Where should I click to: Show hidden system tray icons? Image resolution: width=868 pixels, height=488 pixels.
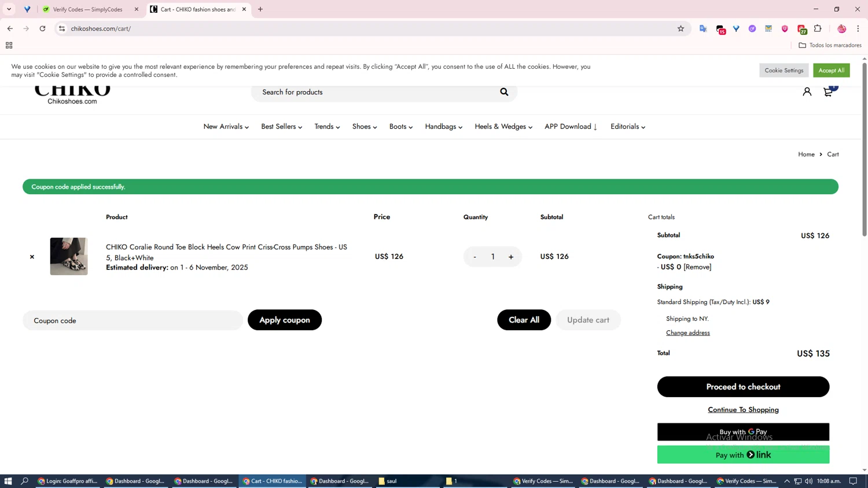pyautogui.click(x=787, y=481)
